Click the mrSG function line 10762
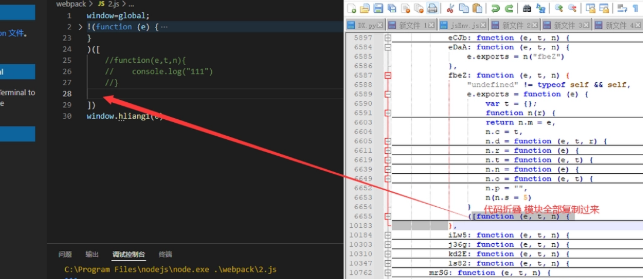Viewport: 644px width, 279px height. pyautogui.click(x=490, y=273)
